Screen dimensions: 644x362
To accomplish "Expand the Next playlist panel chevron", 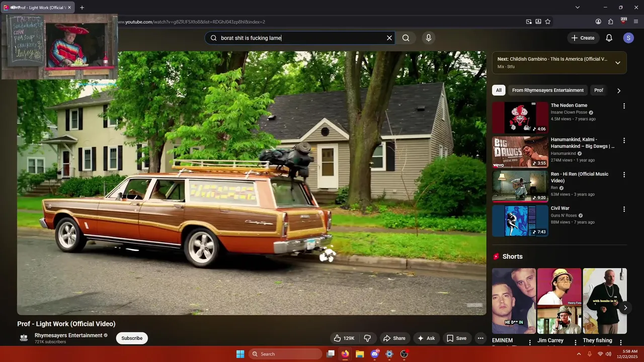I will coord(618,63).
